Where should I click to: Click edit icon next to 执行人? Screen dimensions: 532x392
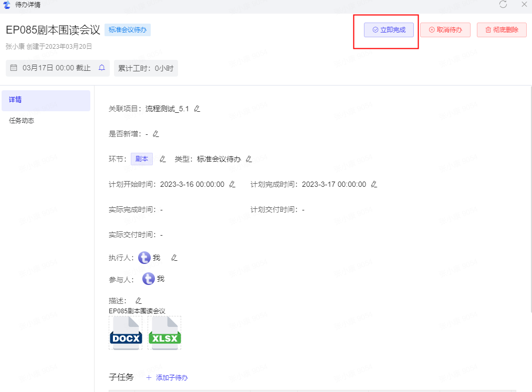pyautogui.click(x=174, y=258)
